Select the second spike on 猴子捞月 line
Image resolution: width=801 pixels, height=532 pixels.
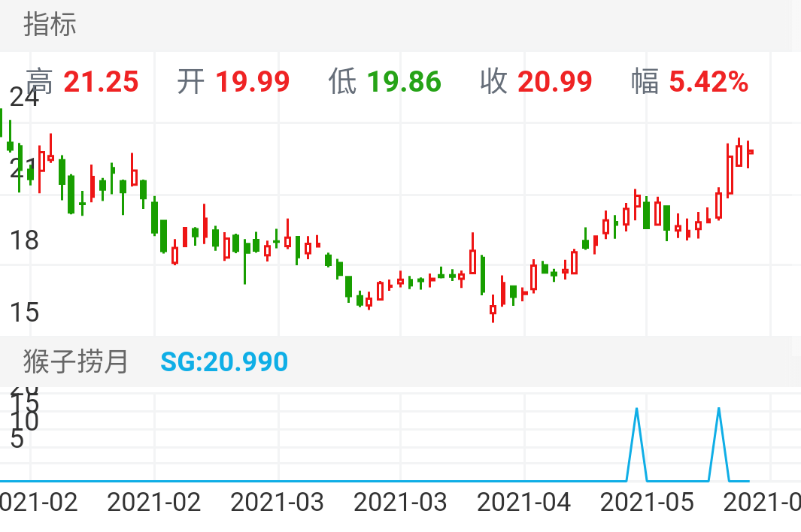(719, 444)
